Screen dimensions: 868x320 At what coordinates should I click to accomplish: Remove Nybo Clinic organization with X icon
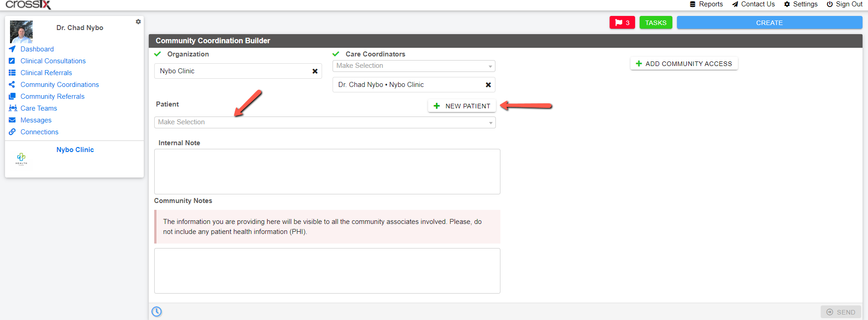click(x=315, y=71)
